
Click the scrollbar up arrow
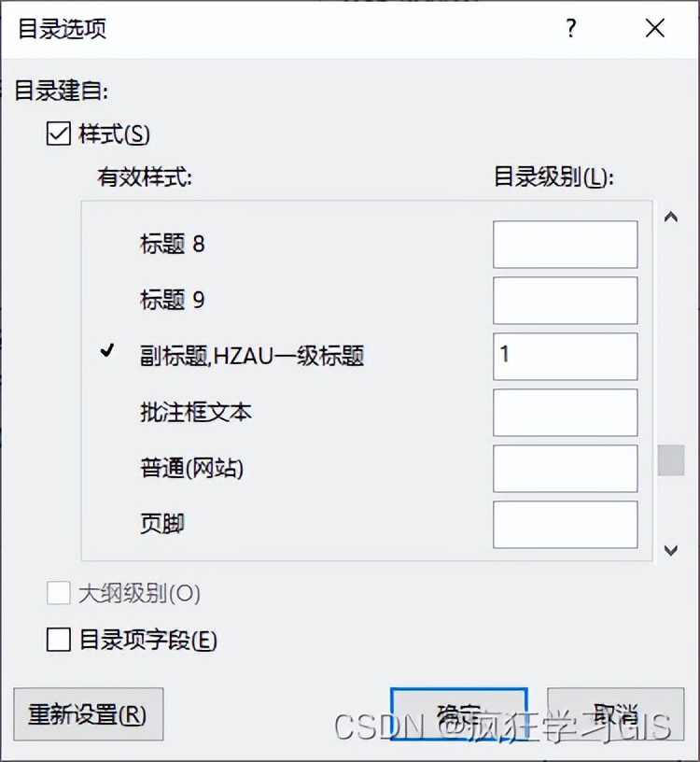tap(670, 216)
